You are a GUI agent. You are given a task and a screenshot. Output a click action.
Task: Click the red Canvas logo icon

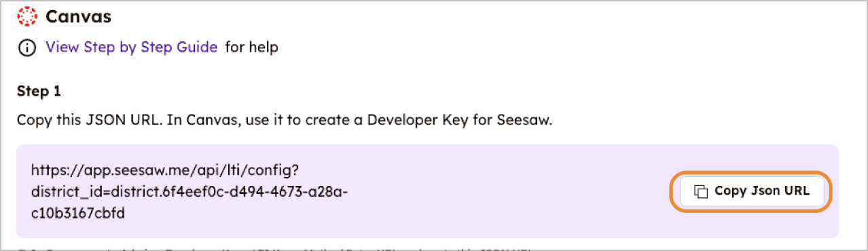pyautogui.click(x=27, y=16)
